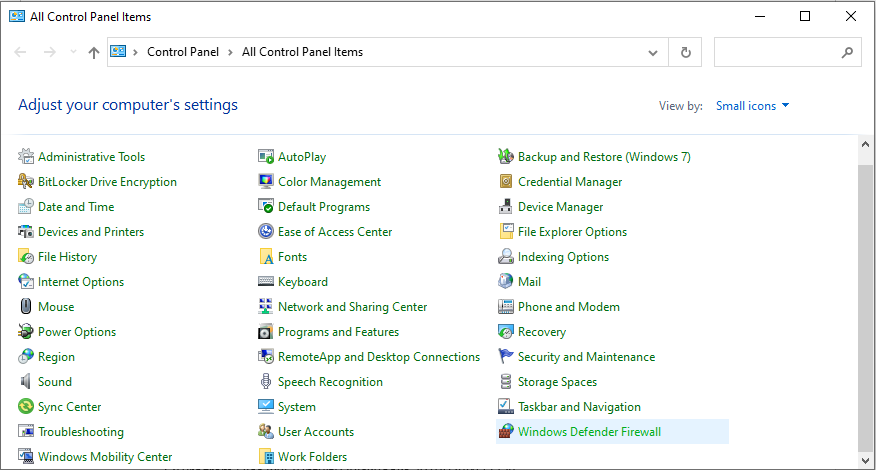Click the scrollbar up arrow
876x470 pixels.
tap(865, 144)
